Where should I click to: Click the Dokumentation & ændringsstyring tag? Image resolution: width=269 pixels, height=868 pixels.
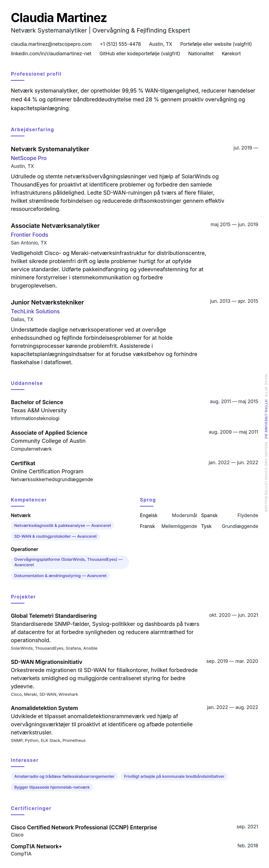pyautogui.click(x=60, y=576)
